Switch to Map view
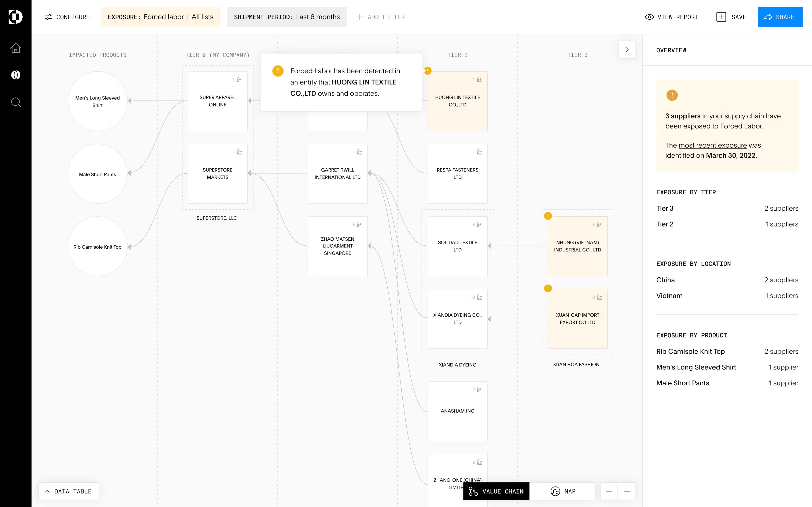The image size is (812, 507). (x=563, y=491)
